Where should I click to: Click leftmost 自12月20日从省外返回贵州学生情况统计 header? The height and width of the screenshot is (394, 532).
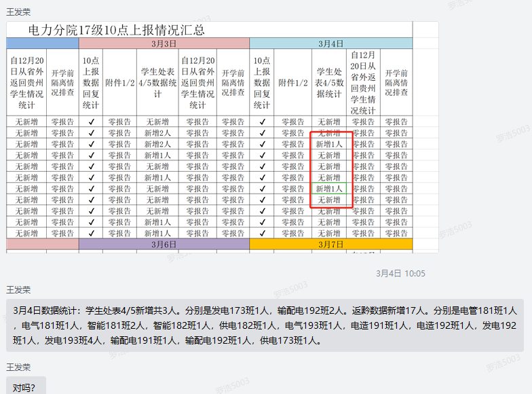(26, 83)
